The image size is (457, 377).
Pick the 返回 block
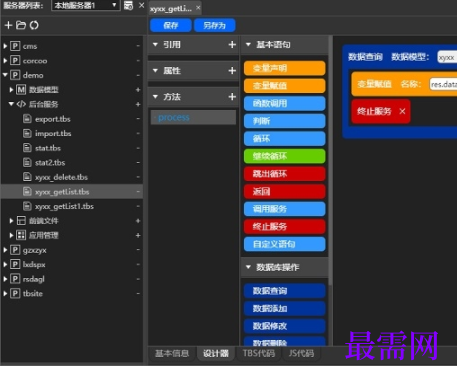284,191
